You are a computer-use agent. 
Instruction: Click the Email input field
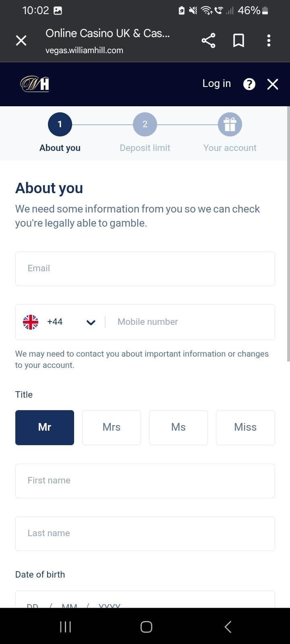[145, 268]
